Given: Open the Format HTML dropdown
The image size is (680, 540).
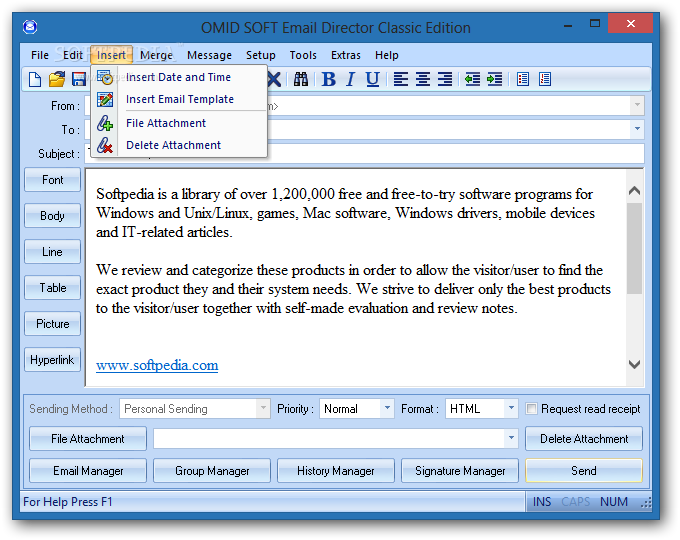Looking at the screenshot, I should coord(511,408).
